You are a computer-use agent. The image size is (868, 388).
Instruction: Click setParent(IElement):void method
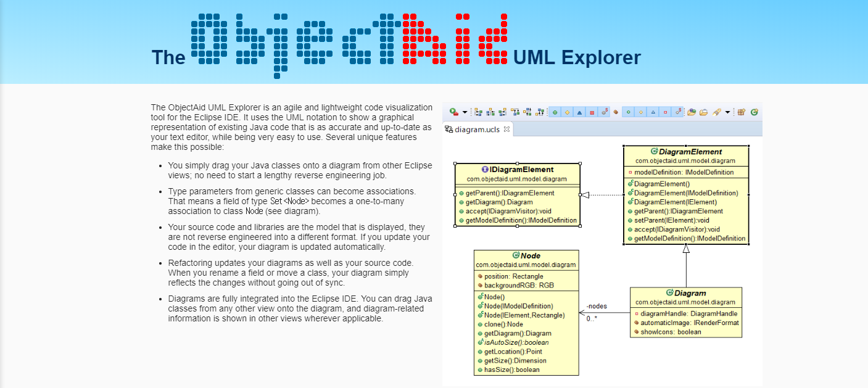672,220
